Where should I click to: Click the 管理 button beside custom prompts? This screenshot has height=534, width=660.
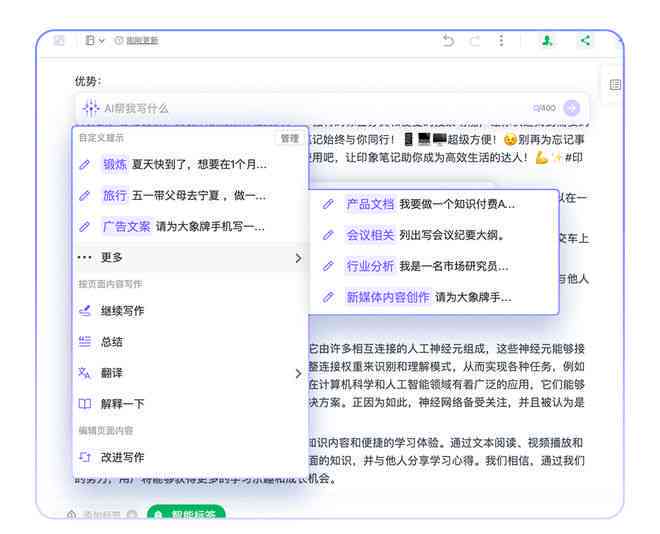289,138
